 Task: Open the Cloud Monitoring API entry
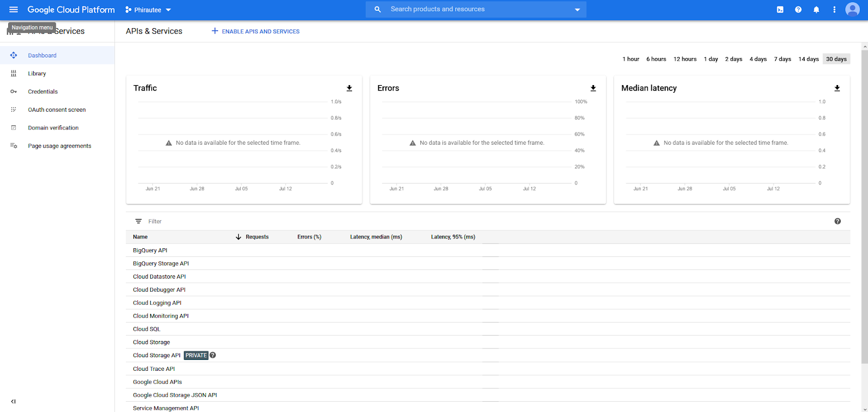161,316
